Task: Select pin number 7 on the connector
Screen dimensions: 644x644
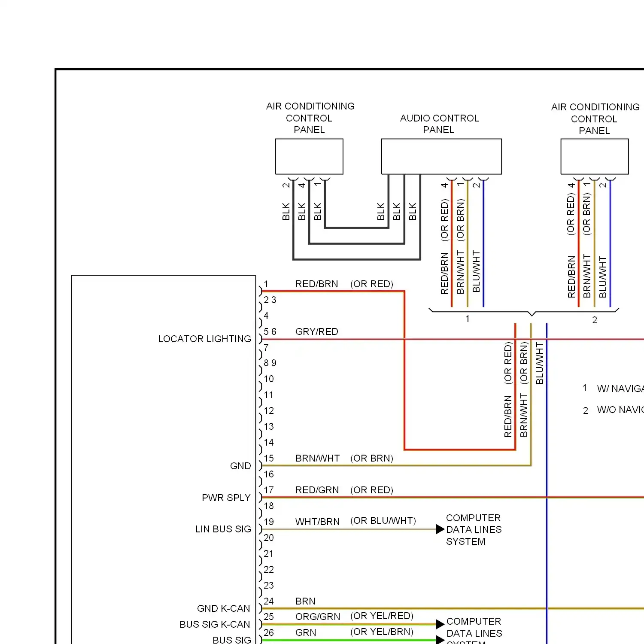Action: point(266,347)
